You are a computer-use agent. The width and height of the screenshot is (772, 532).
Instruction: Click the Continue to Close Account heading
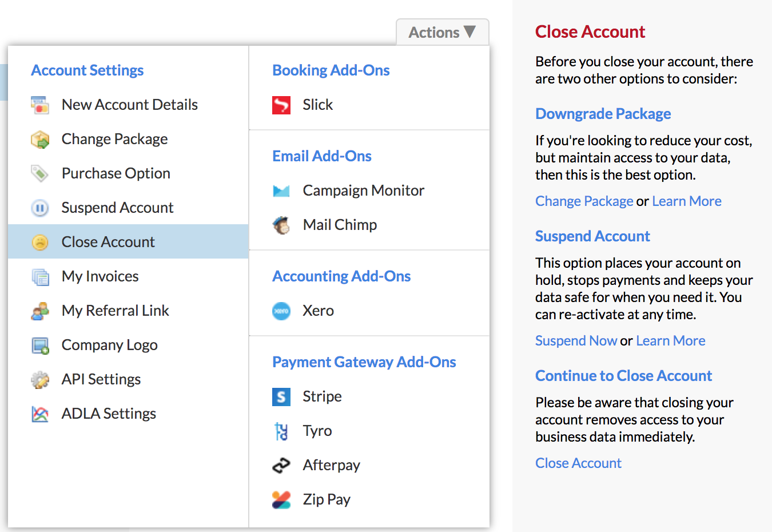[x=624, y=376]
